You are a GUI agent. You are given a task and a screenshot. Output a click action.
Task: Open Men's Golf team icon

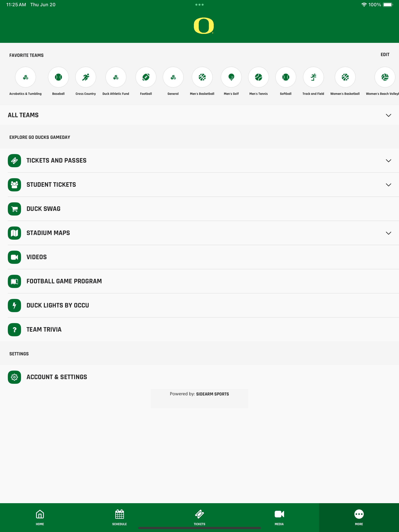click(x=231, y=77)
